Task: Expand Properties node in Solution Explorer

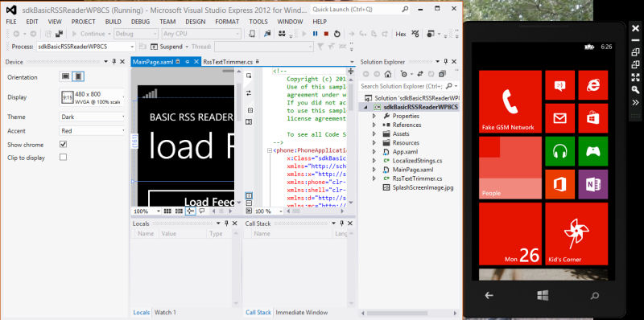Action: (374, 116)
